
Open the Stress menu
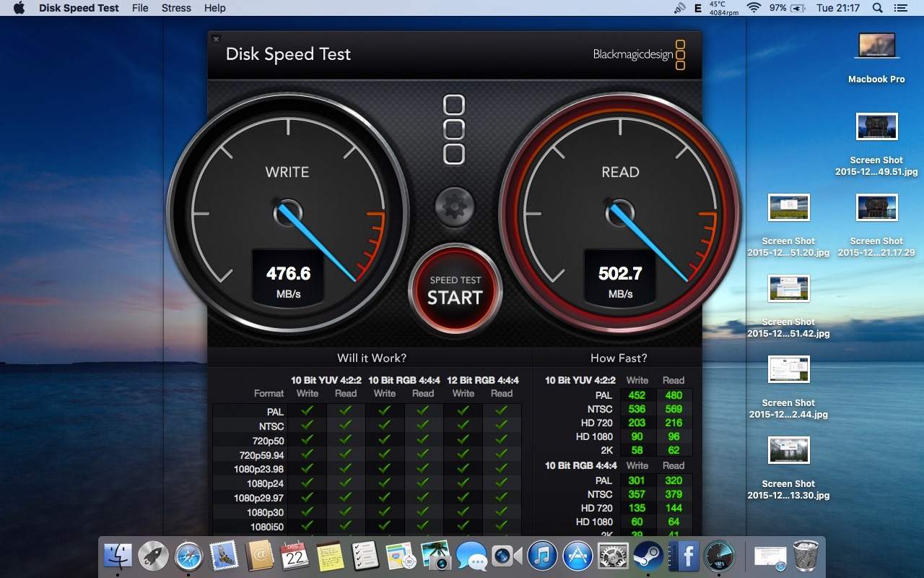pos(176,8)
